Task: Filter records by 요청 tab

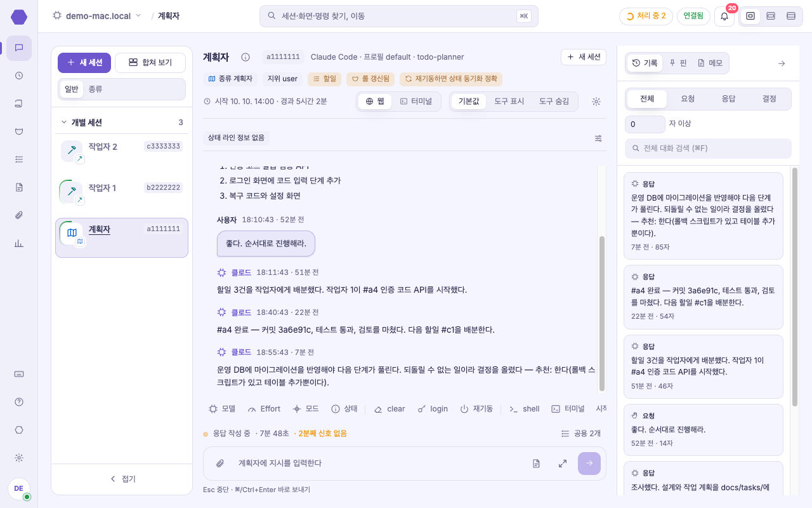Action: pyautogui.click(x=688, y=99)
